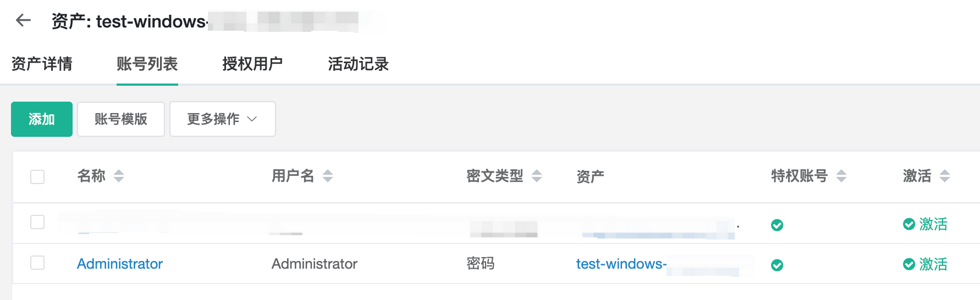Sort by 名称 column sort icon
The image size is (980, 300).
[x=119, y=176]
